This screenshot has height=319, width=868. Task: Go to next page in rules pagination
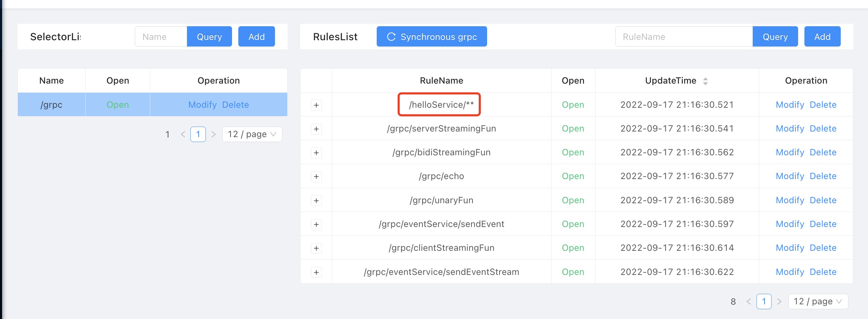[x=779, y=302]
